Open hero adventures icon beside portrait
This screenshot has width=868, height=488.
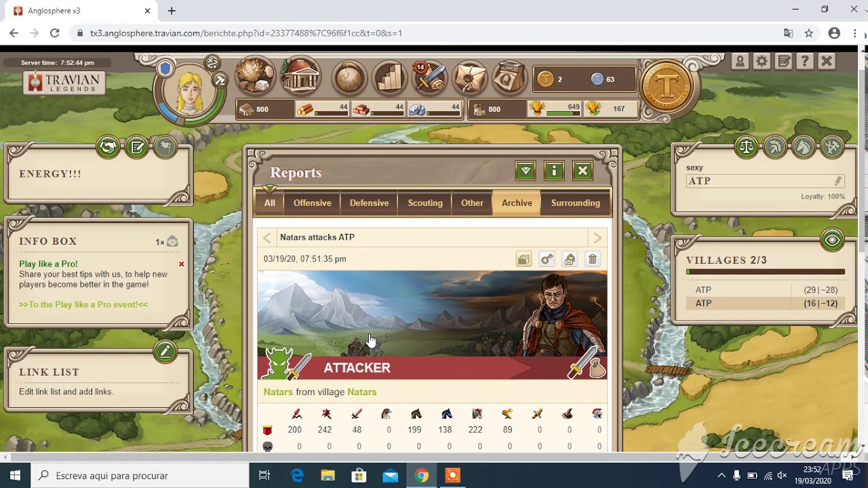click(212, 62)
